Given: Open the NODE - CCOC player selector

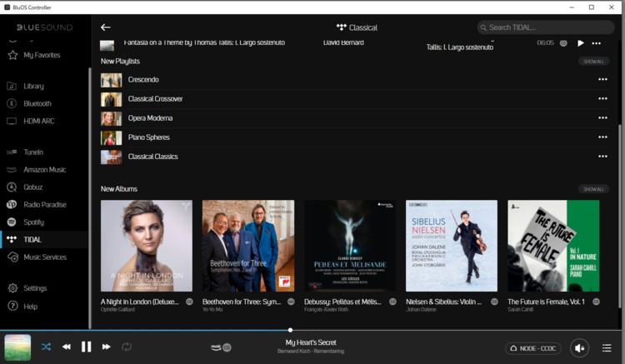Looking at the screenshot, I should [533, 348].
